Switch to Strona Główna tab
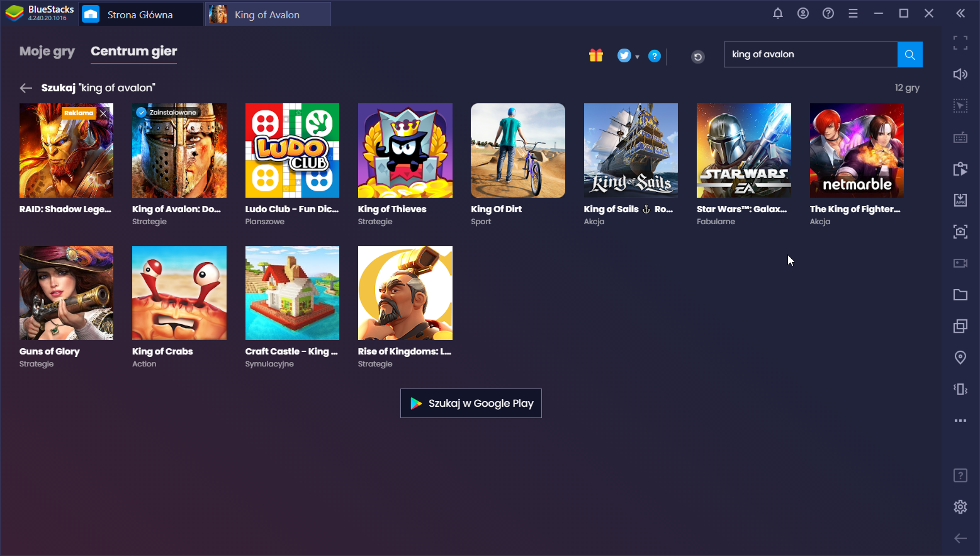Viewport: 980px width, 556px height. tap(141, 14)
